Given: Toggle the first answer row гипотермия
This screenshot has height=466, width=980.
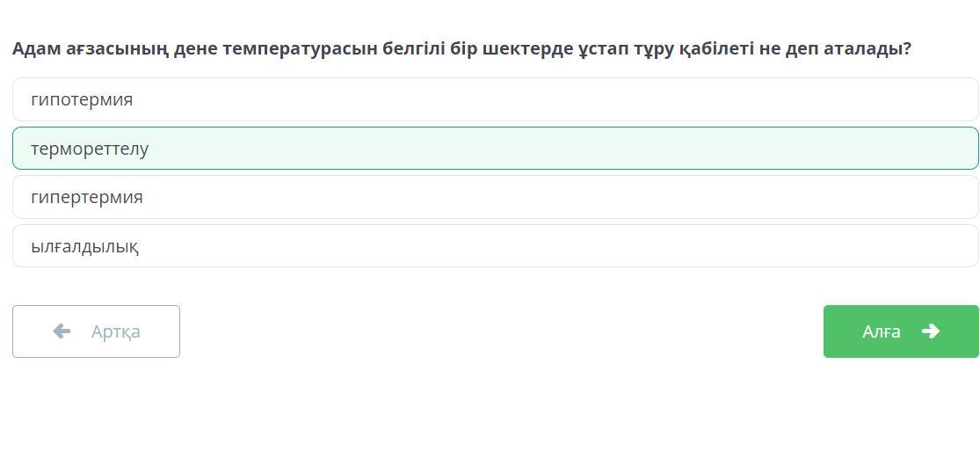Looking at the screenshot, I should (495, 99).
